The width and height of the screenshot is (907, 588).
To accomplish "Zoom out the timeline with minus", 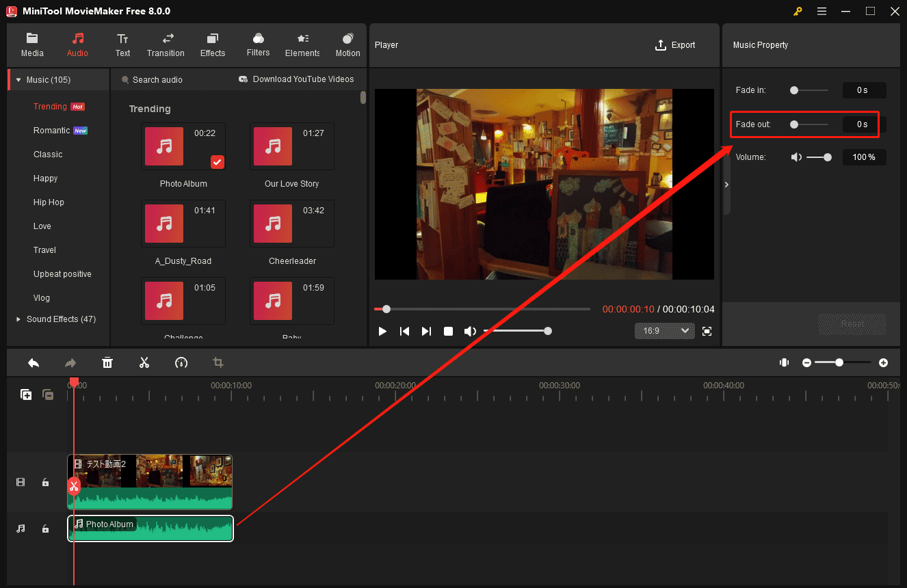I will pos(807,362).
